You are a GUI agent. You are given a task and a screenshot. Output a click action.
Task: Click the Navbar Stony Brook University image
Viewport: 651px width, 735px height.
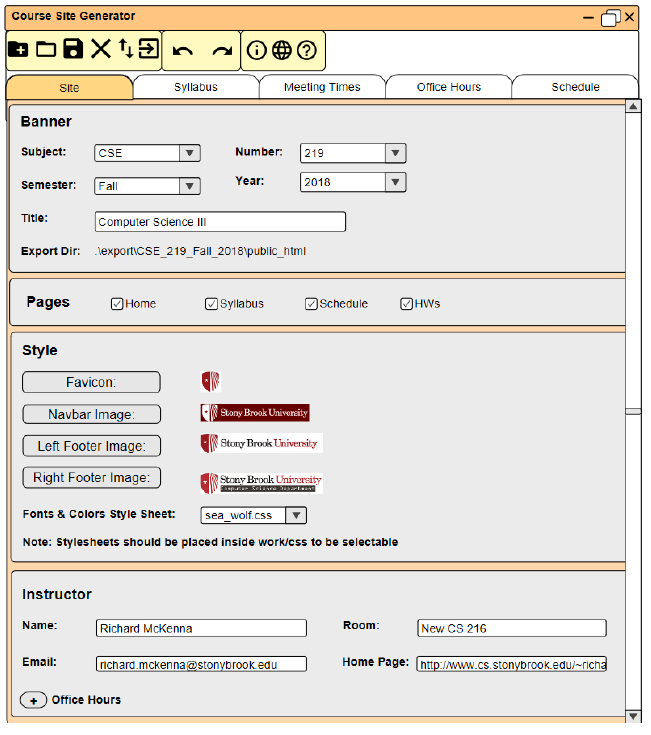tap(255, 413)
